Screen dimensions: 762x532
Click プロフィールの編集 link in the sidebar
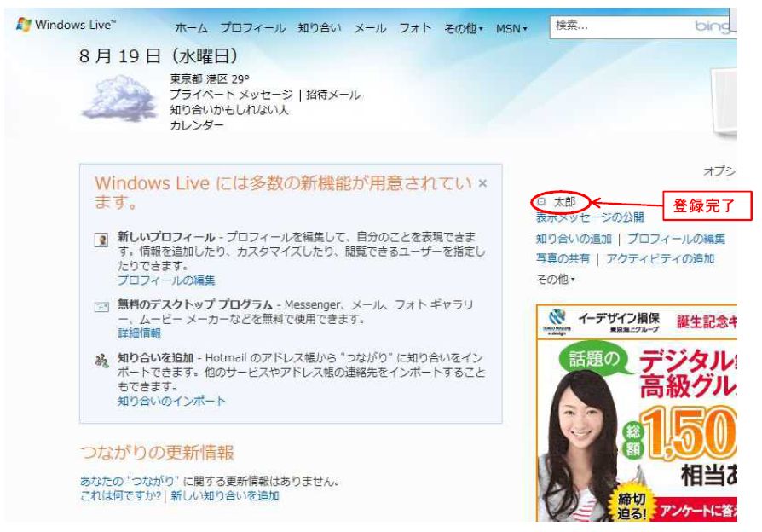click(x=676, y=239)
